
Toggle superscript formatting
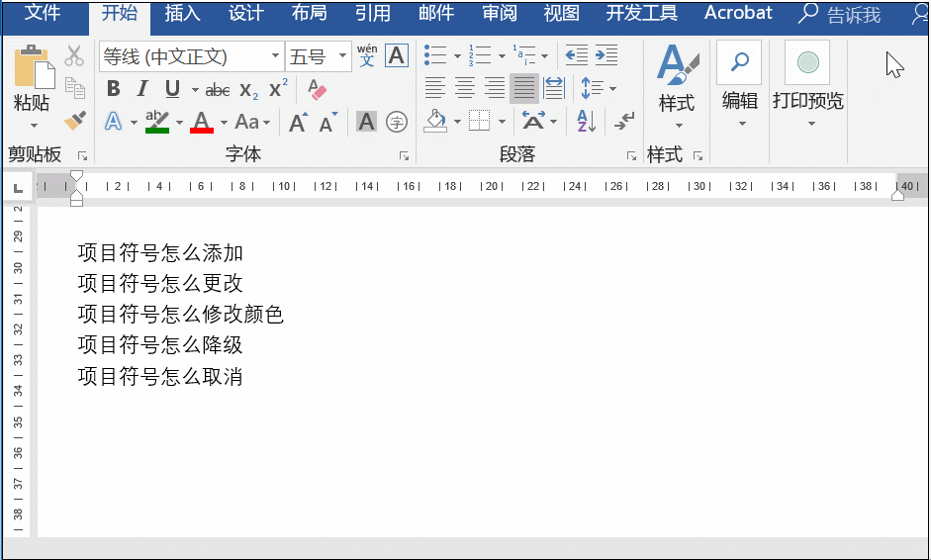point(278,88)
